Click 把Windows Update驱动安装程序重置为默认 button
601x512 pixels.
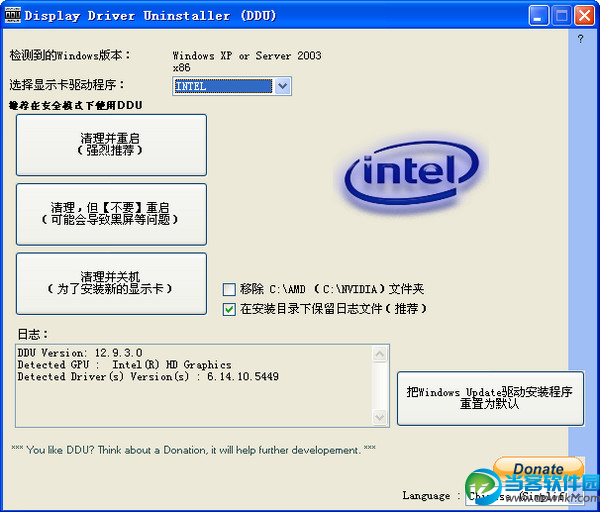pos(491,398)
